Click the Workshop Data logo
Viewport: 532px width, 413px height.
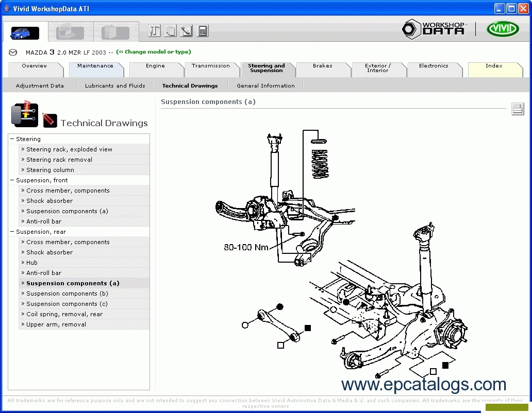[x=434, y=29]
